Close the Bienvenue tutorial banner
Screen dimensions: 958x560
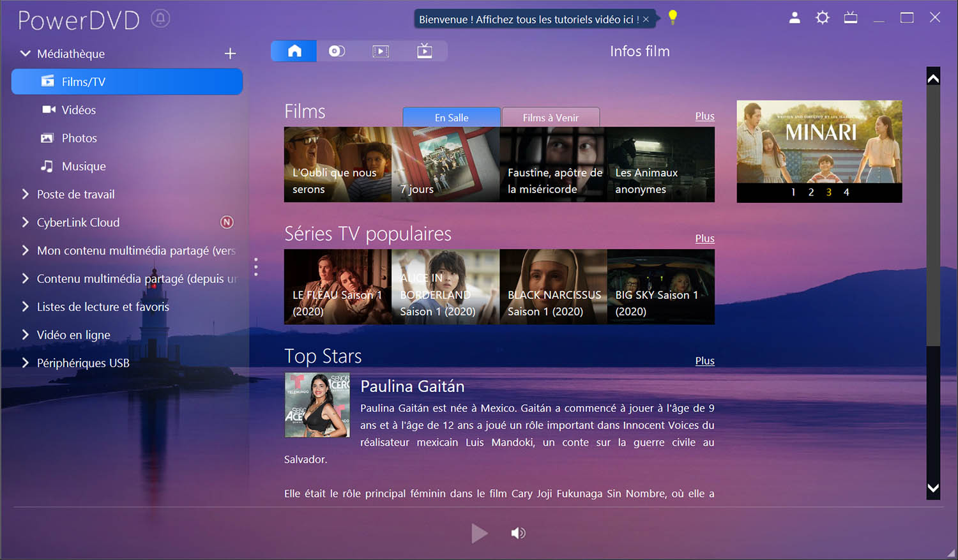pyautogui.click(x=646, y=19)
